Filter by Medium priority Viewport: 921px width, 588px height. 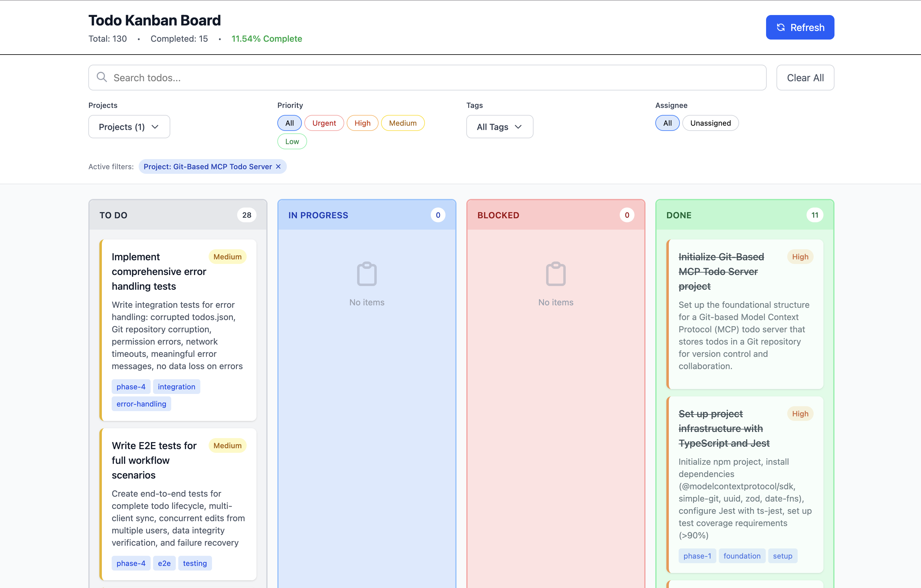pyautogui.click(x=403, y=123)
